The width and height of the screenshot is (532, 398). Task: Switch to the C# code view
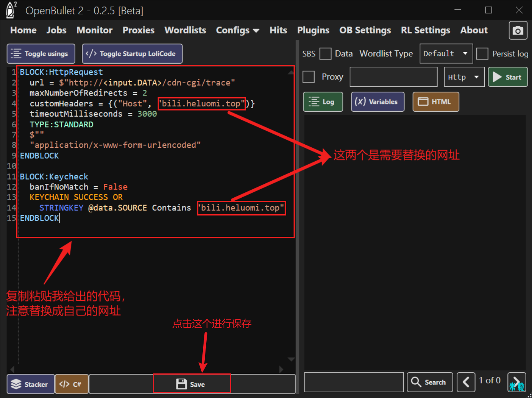(x=71, y=384)
